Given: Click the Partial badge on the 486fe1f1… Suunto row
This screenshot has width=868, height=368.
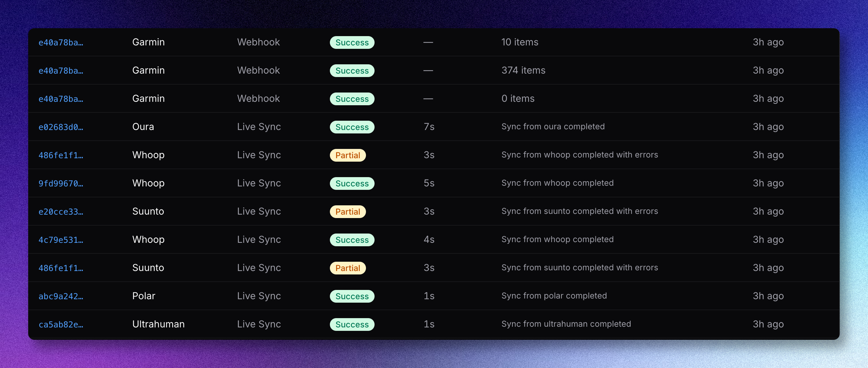Looking at the screenshot, I should 348,268.
